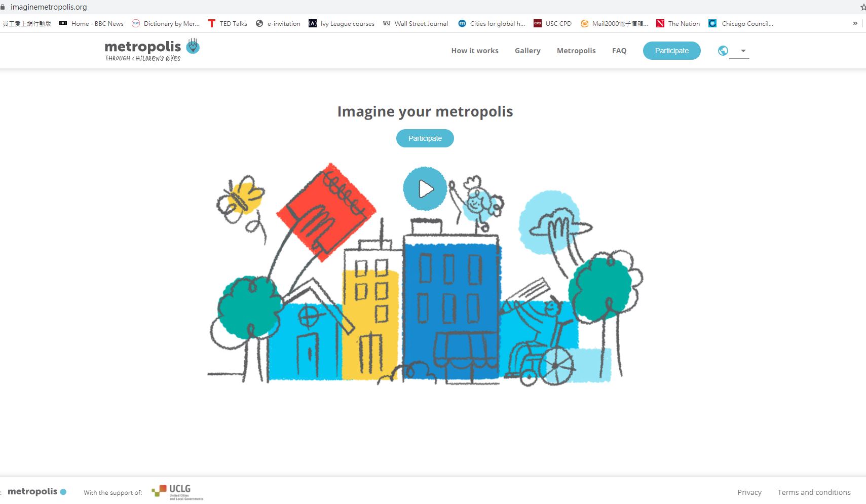The image size is (866, 504).
Task: Open the Metropolis menu item
Action: coord(576,51)
